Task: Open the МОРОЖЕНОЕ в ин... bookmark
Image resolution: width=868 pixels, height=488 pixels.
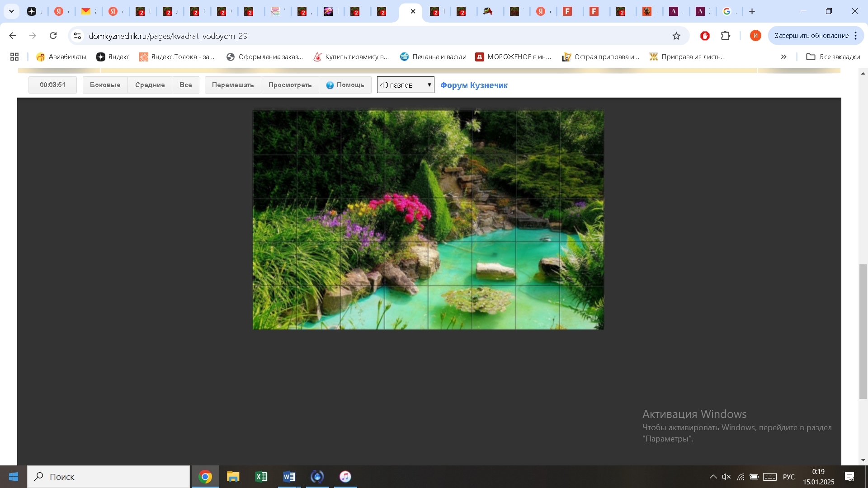Action: [x=514, y=56]
